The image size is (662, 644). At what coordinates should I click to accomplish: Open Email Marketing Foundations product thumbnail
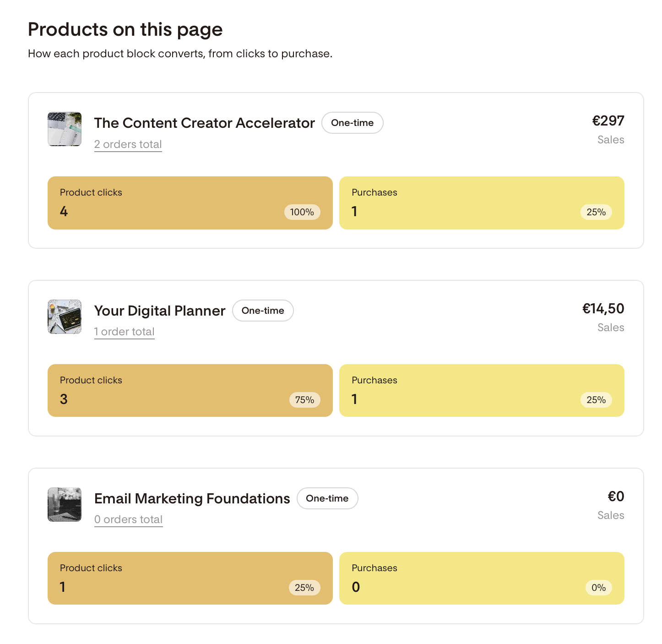click(65, 505)
